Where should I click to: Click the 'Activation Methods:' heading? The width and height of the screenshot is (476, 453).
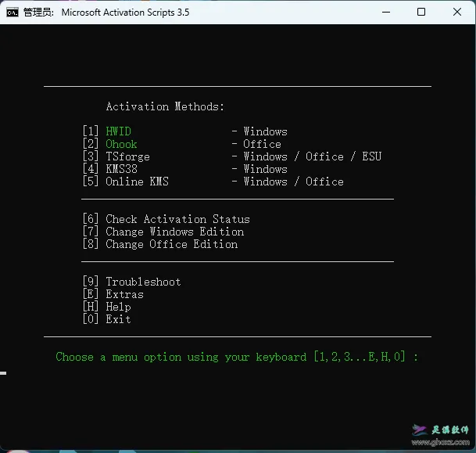coord(165,106)
